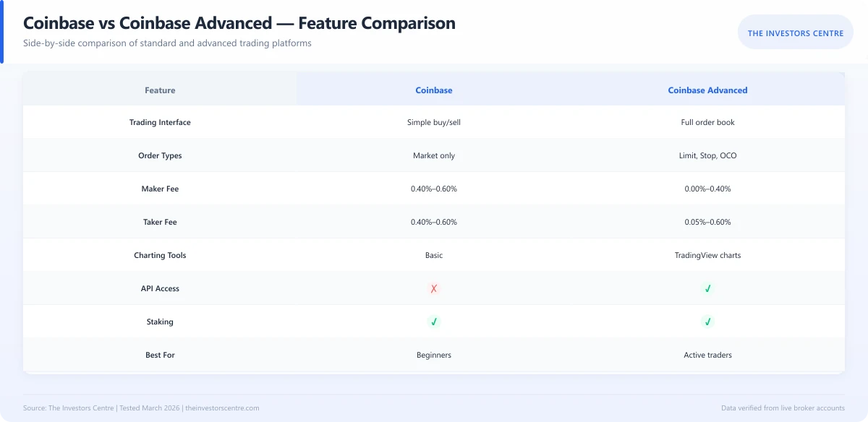This screenshot has width=868, height=422.
Task: Click the Trading Interface row label
Action: coord(160,122)
